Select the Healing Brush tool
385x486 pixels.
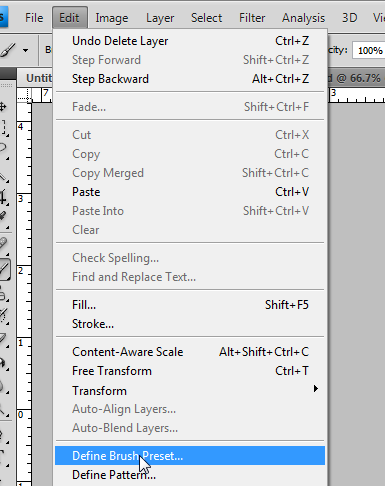click(x=3, y=244)
